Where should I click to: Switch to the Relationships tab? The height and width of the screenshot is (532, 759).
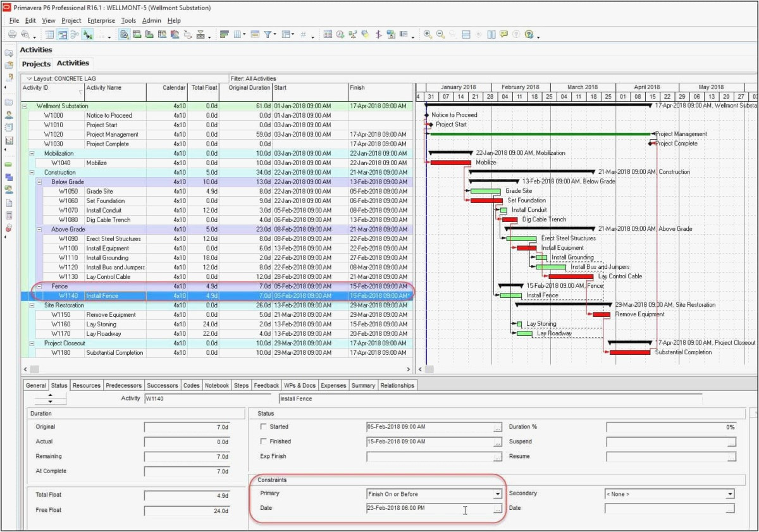(397, 385)
